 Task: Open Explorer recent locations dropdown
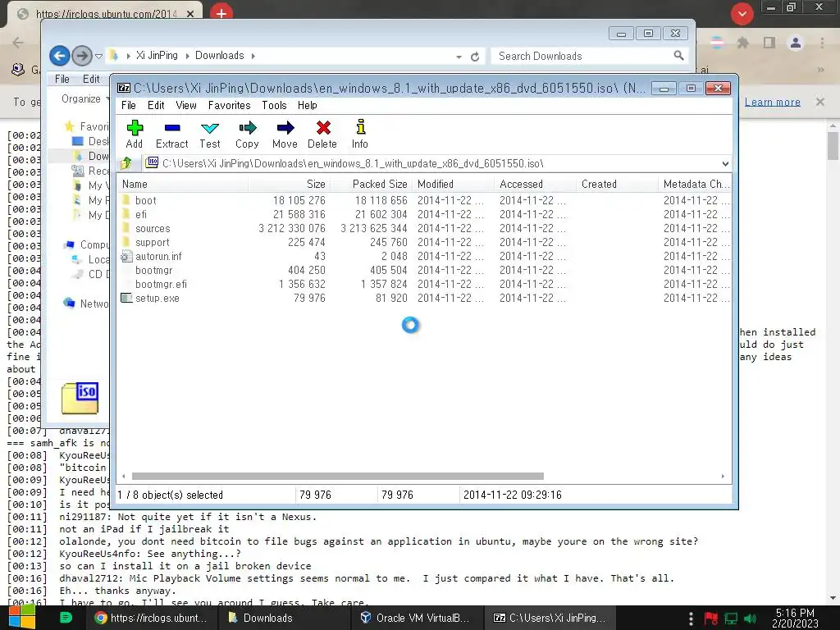pos(98,56)
